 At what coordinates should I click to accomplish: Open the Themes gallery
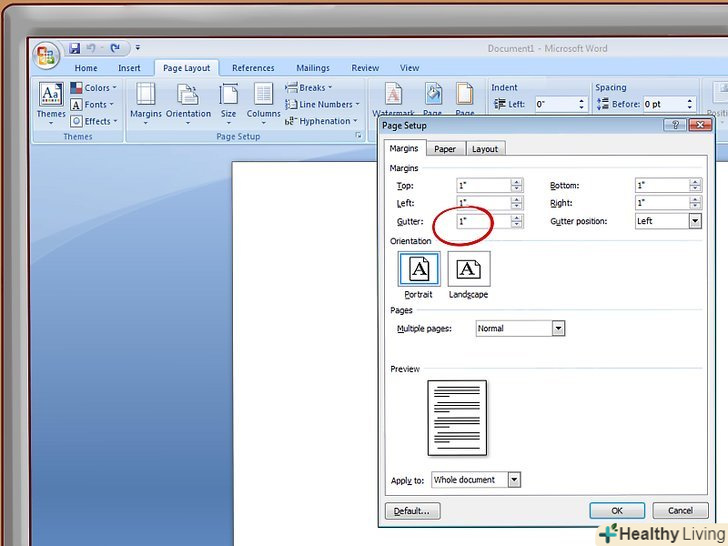pyautogui.click(x=51, y=100)
